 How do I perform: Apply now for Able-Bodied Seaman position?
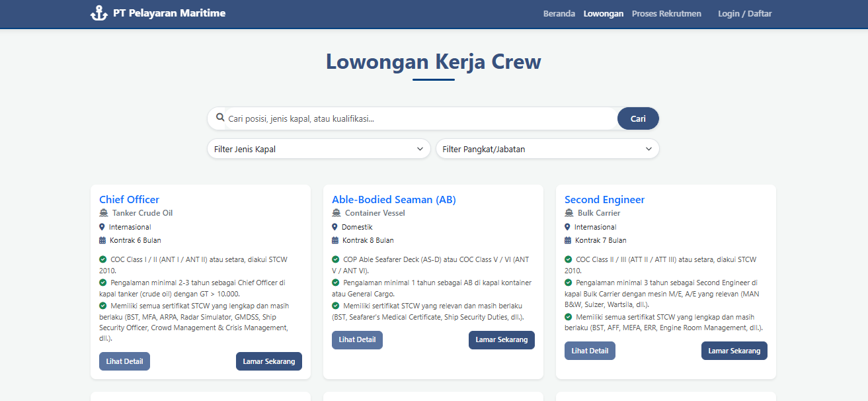tap(501, 339)
